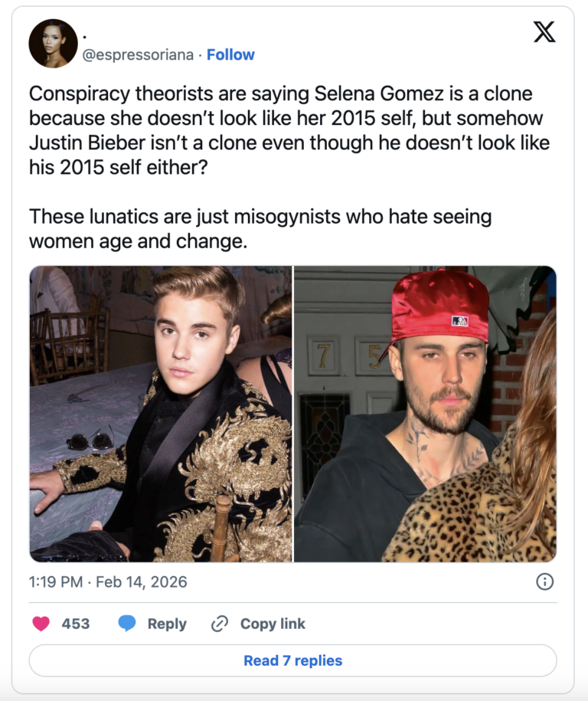Screen dimensions: 588x701
Task: Open left photo with gold embroidered jacket
Action: [161, 414]
